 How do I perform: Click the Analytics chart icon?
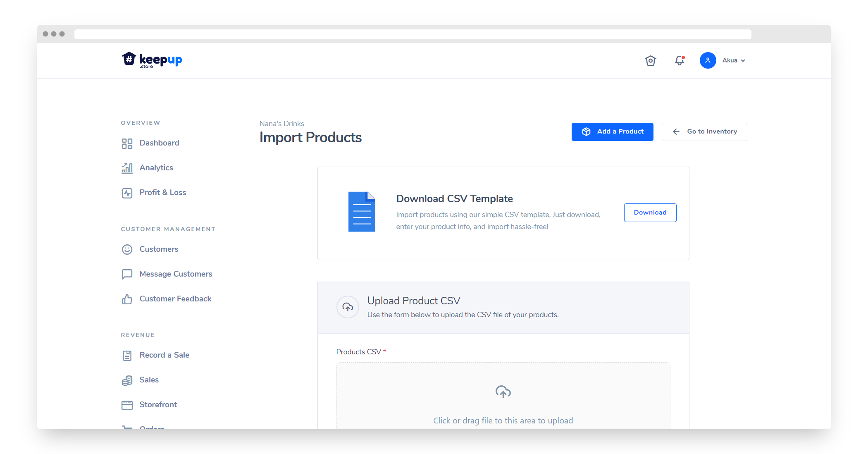click(x=127, y=168)
